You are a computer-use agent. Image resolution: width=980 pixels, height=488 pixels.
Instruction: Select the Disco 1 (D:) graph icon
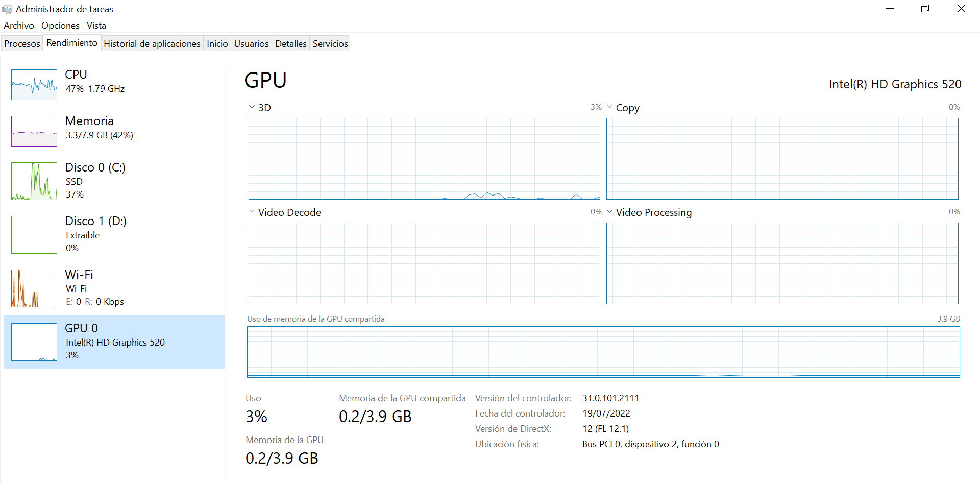[x=34, y=235]
